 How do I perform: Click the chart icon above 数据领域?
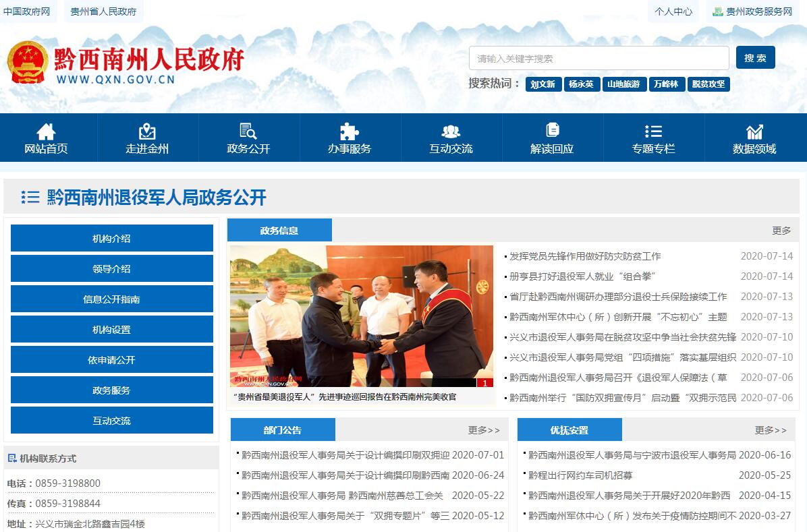(x=754, y=131)
